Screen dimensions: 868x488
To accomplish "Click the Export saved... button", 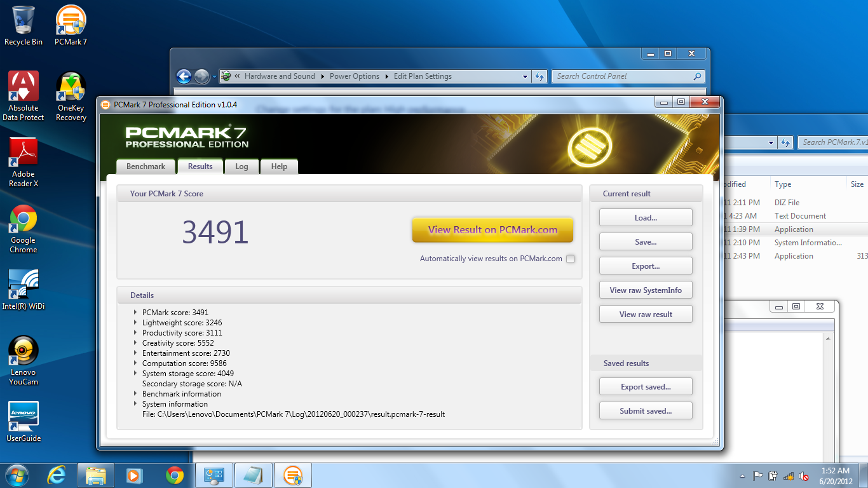I will [x=646, y=387].
